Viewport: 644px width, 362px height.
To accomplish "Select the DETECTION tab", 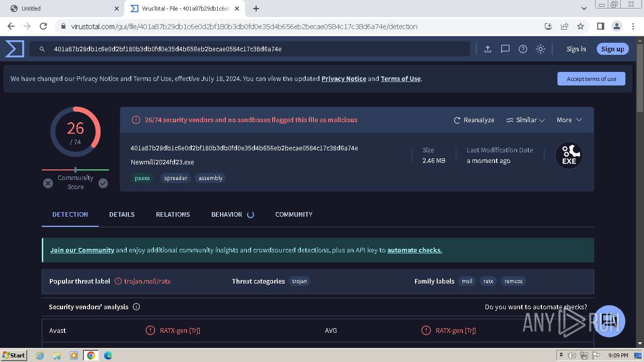I will pyautogui.click(x=70, y=214).
